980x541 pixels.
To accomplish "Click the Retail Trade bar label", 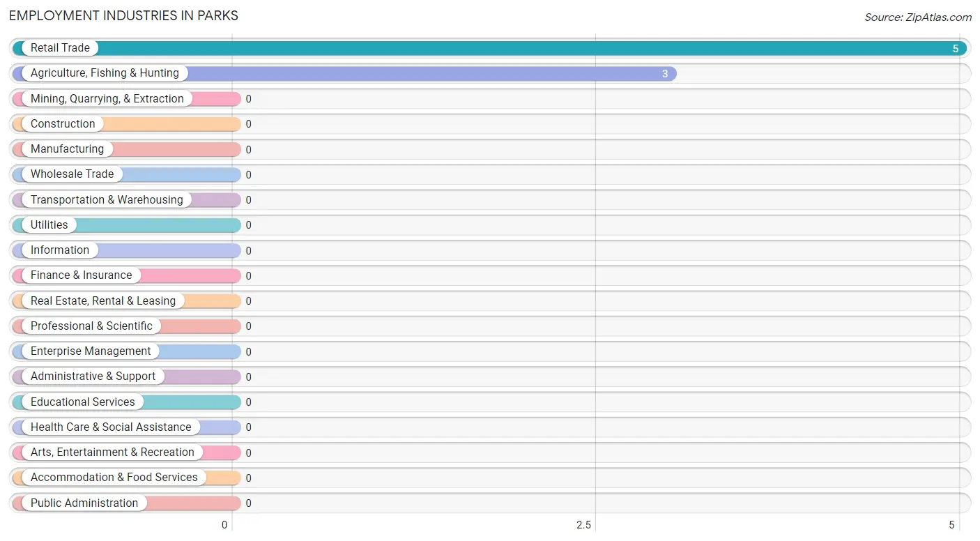I will [x=60, y=48].
